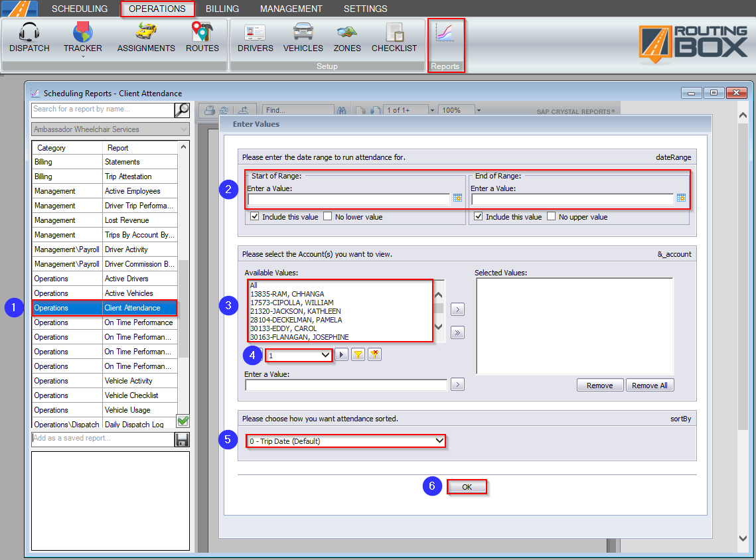Click the report search magnifier icon
Screen dimensions: 756x560
[181, 109]
